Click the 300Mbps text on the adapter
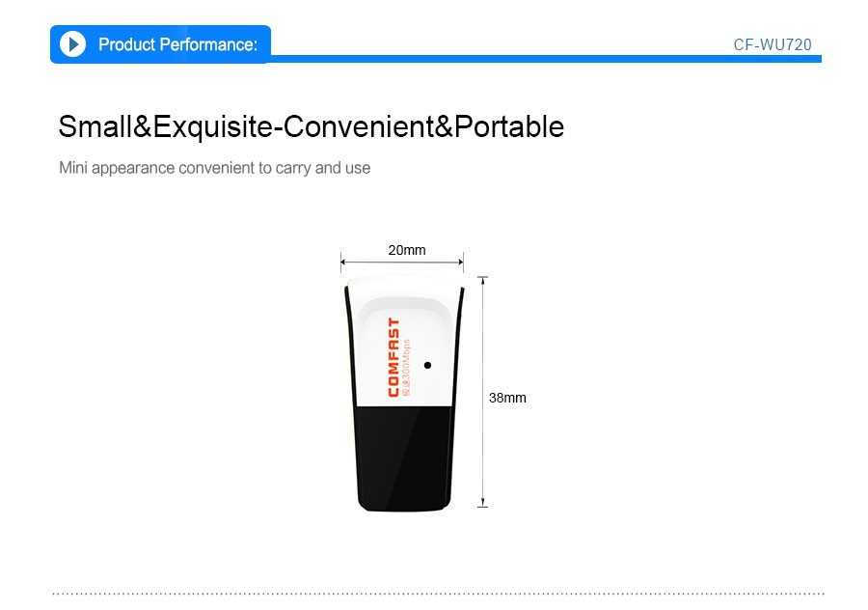The height and width of the screenshot is (610, 868). coord(406,363)
